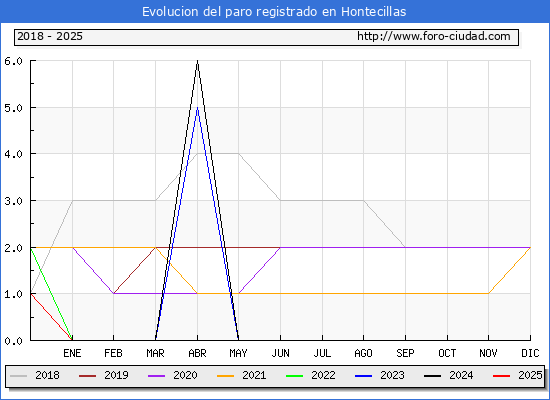
Task: Click the green 2022 legend color line
Action: (295, 376)
